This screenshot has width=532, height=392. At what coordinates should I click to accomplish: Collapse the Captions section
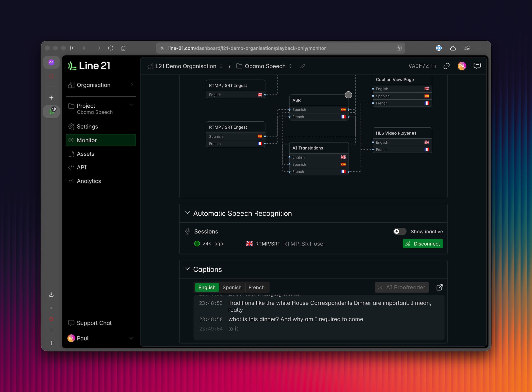tap(187, 269)
